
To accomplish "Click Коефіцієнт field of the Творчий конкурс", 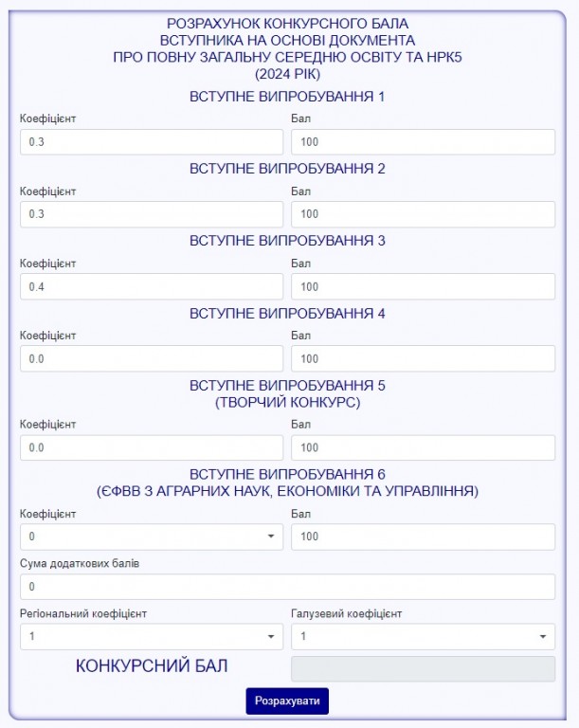I will pos(151,447).
